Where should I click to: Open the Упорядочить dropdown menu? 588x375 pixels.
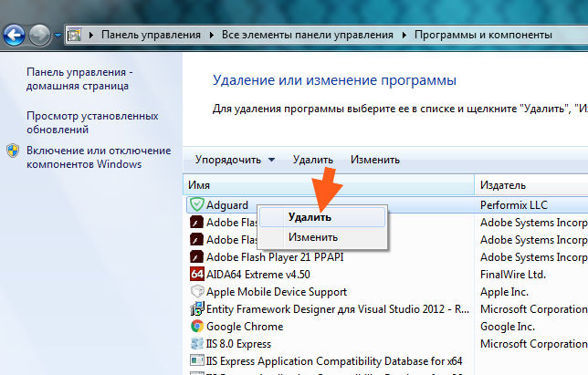(235, 160)
